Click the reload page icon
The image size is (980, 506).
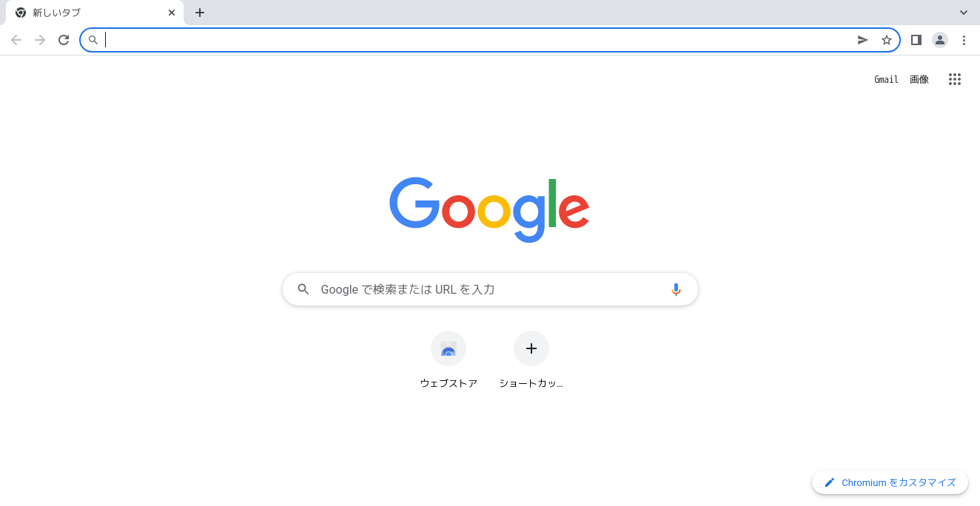pos(64,40)
